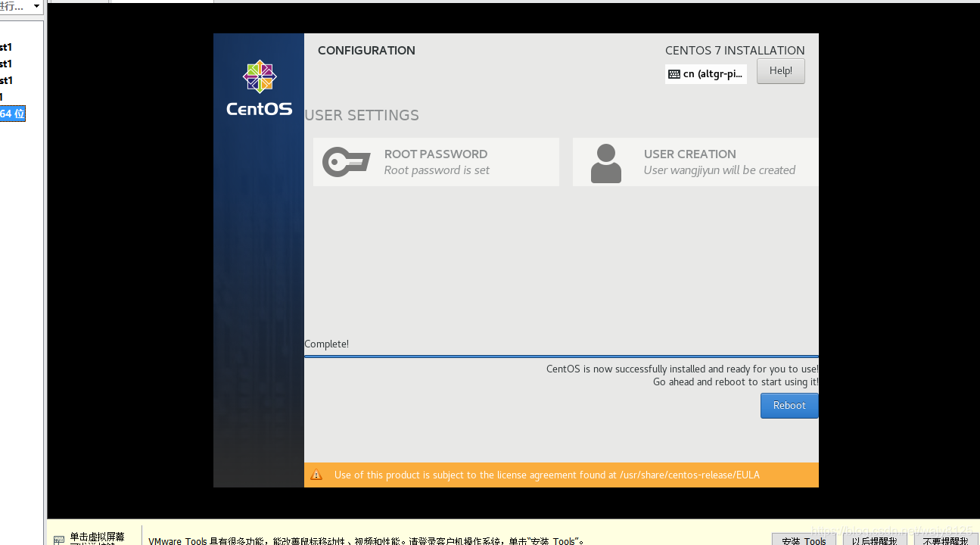Open the User Creation person icon
This screenshot has height=545, width=980.
605,163
